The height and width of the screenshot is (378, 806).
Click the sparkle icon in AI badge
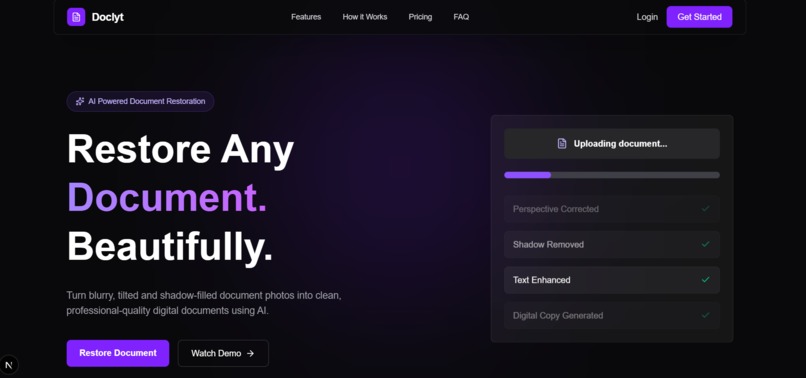80,101
